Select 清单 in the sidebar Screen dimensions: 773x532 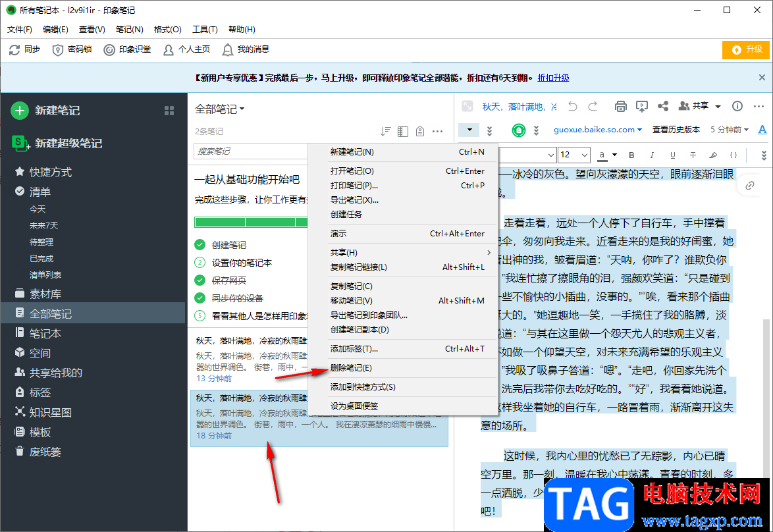point(33,192)
